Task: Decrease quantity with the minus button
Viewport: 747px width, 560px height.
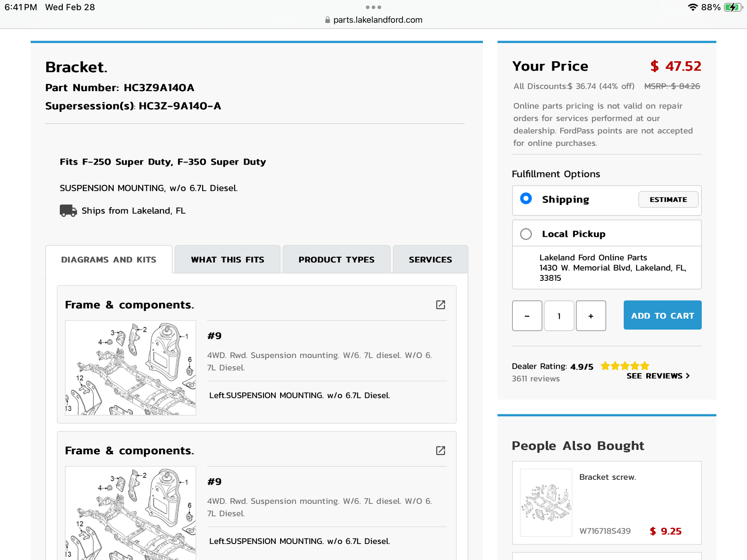Action: [x=527, y=316]
